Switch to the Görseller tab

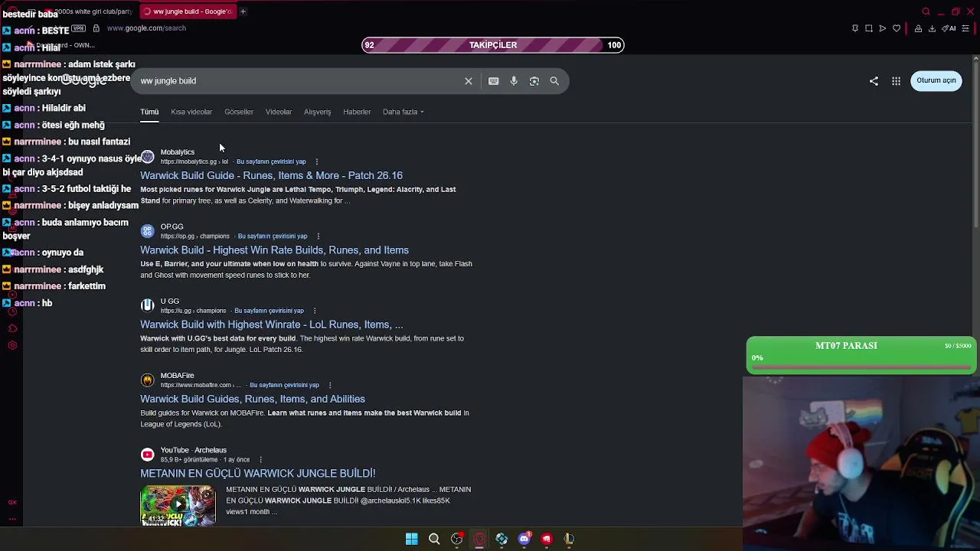239,112
